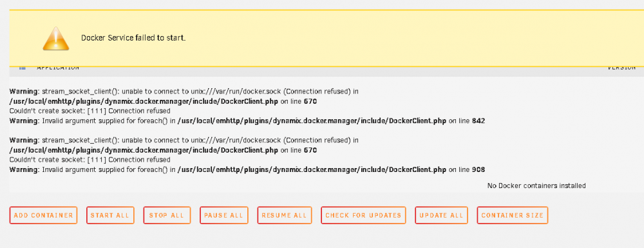The image size is (644, 248).
Task: Pause every container via PAUSE ALL
Action: [x=224, y=215]
